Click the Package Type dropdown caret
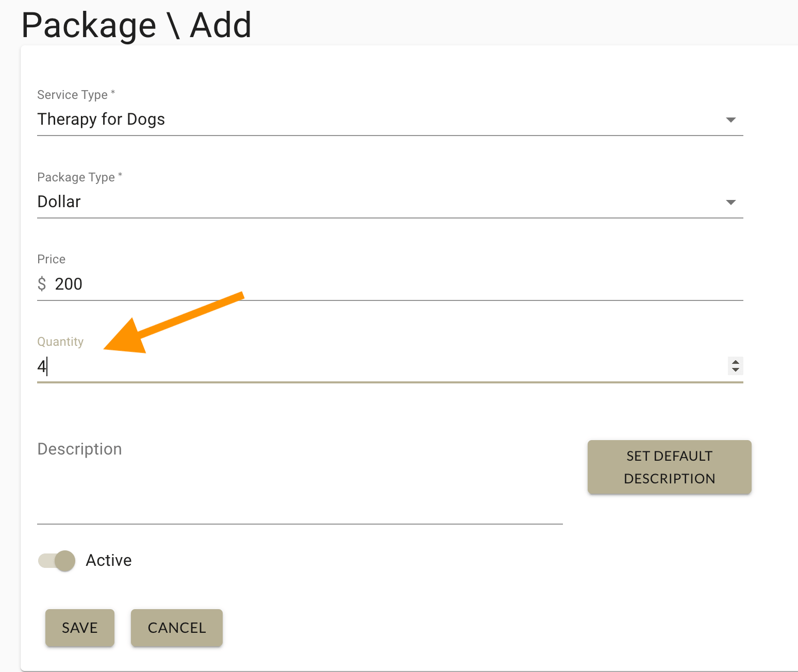Screen dimensions: 798x672 tap(731, 202)
